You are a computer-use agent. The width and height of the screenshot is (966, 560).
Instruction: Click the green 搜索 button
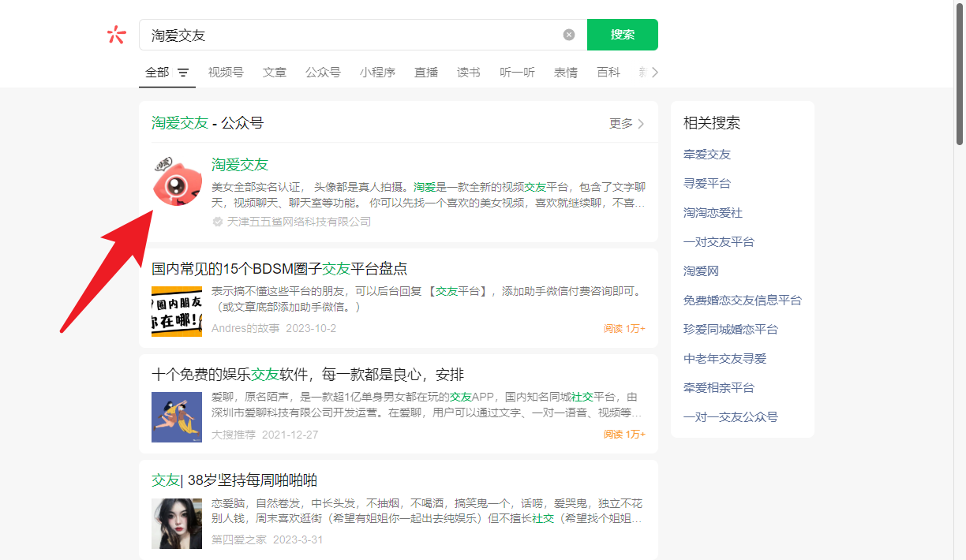pyautogui.click(x=623, y=35)
